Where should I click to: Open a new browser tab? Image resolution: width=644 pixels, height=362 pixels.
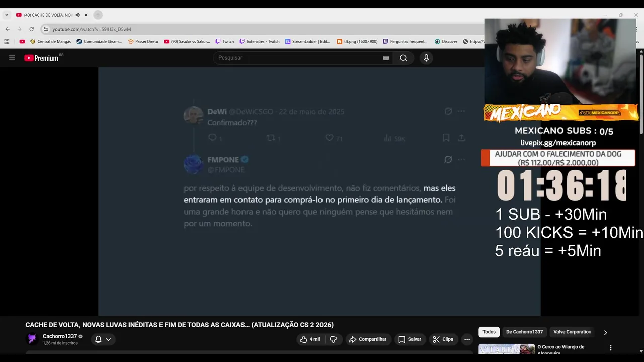[x=98, y=15]
